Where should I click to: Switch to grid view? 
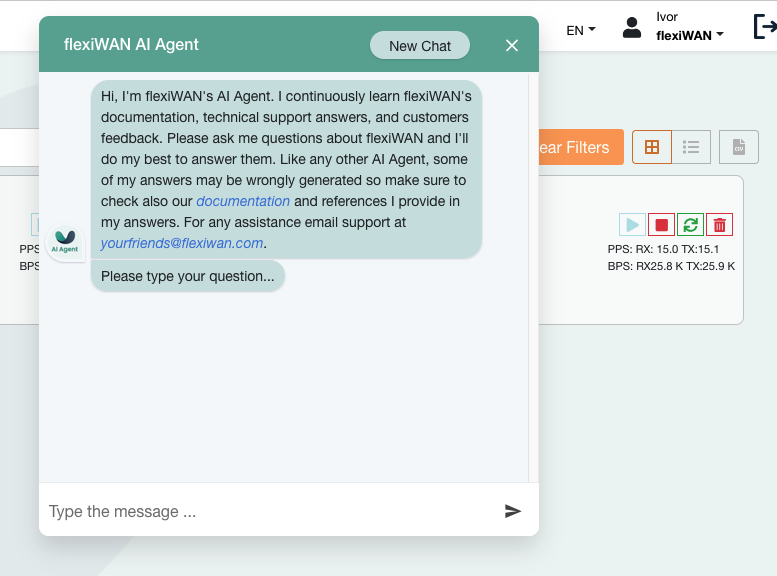pyautogui.click(x=652, y=147)
